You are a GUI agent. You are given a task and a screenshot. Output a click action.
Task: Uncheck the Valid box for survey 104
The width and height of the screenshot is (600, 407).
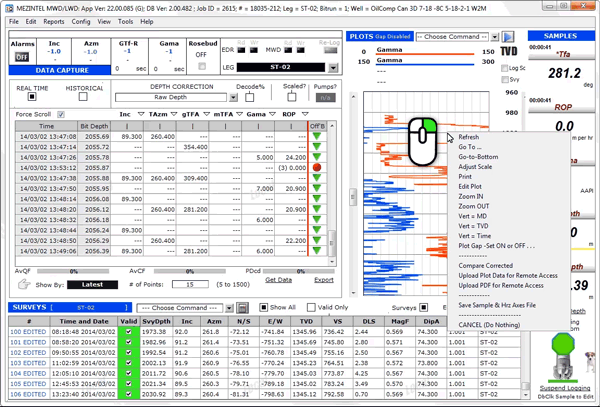tap(129, 373)
